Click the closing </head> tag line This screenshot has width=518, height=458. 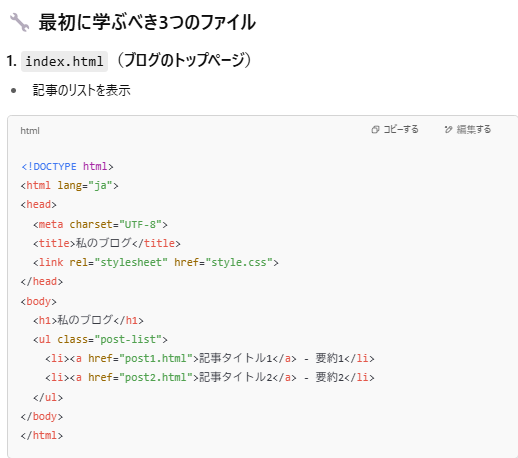[42, 281]
